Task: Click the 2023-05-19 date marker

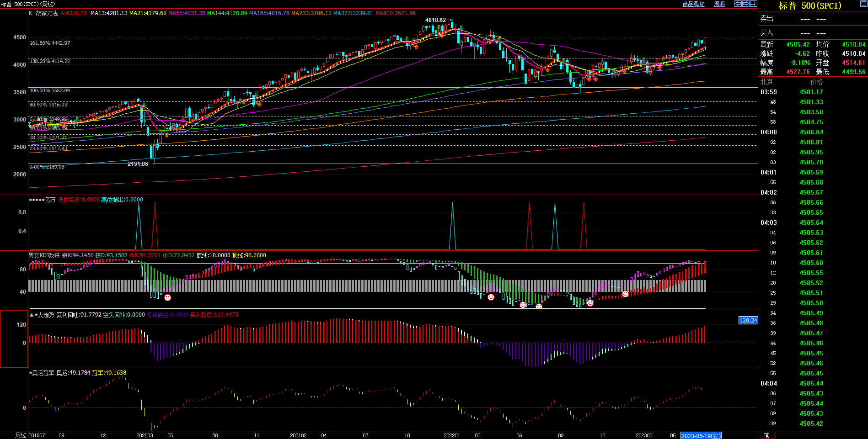Action: pyautogui.click(x=701, y=436)
